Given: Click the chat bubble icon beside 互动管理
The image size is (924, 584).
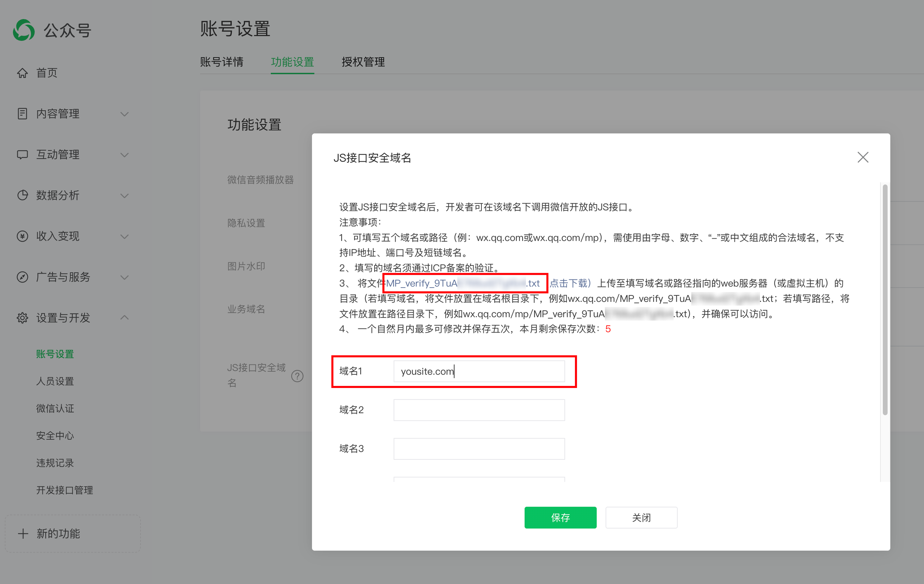Looking at the screenshot, I should pyautogui.click(x=22, y=155).
